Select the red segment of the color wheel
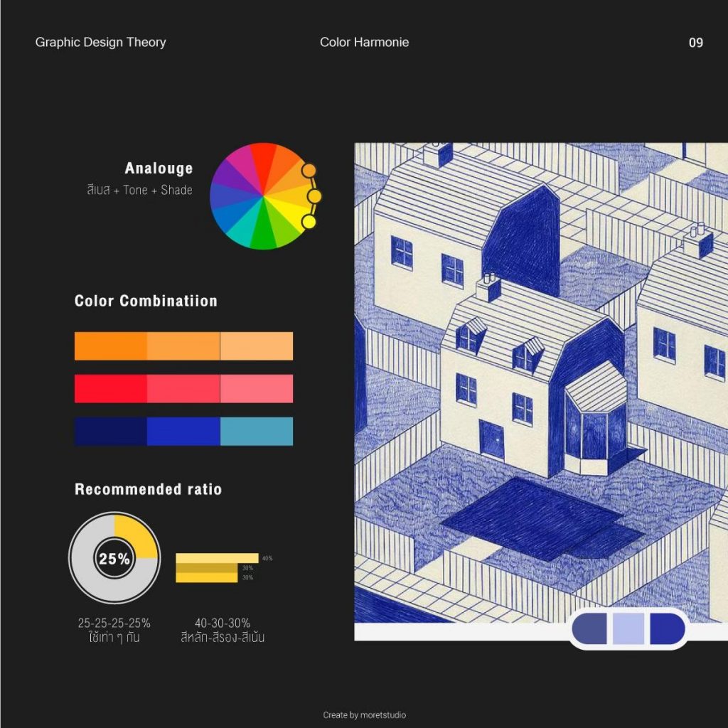 pos(264,160)
